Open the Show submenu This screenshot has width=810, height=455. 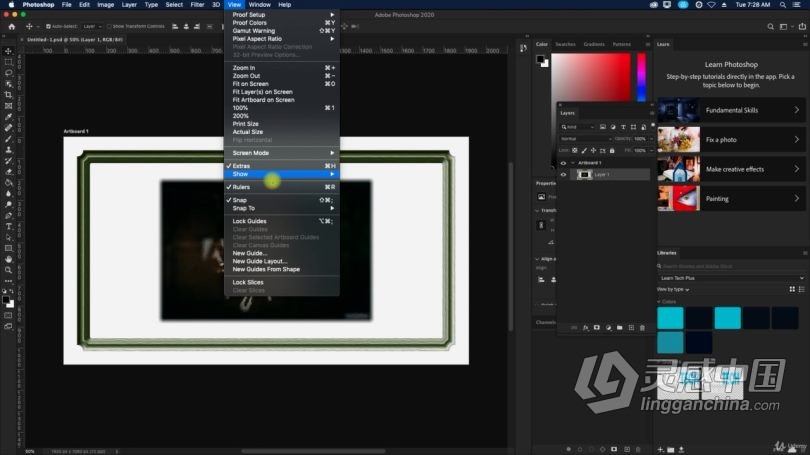(x=282, y=174)
